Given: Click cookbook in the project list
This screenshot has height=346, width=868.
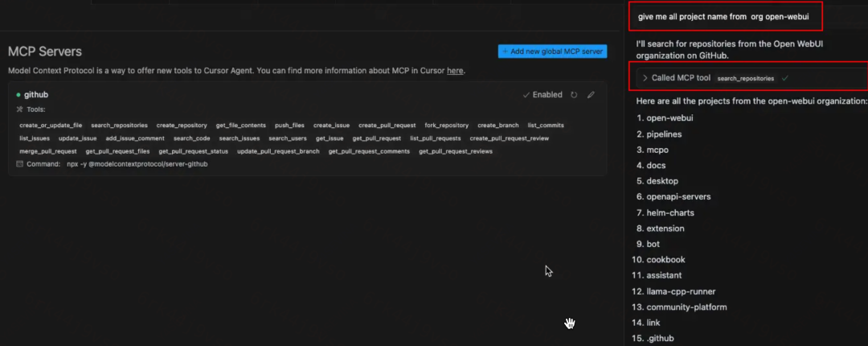Looking at the screenshot, I should (666, 259).
